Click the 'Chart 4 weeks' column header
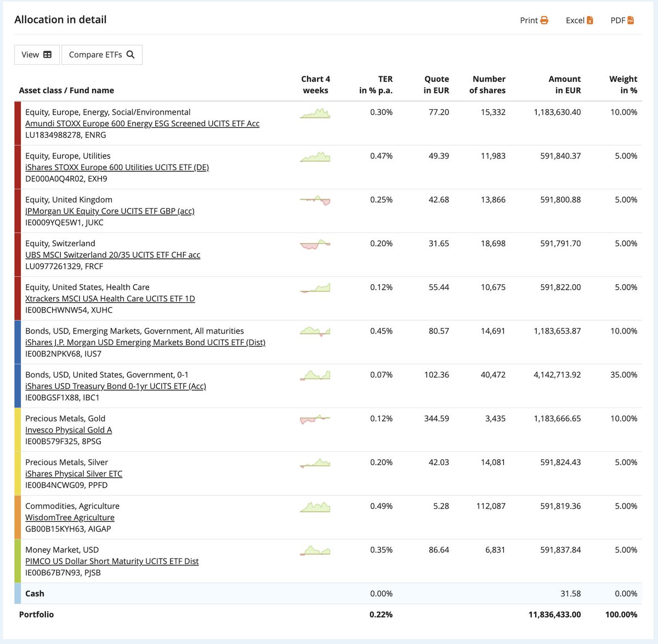The height and width of the screenshot is (644, 658). (x=315, y=85)
